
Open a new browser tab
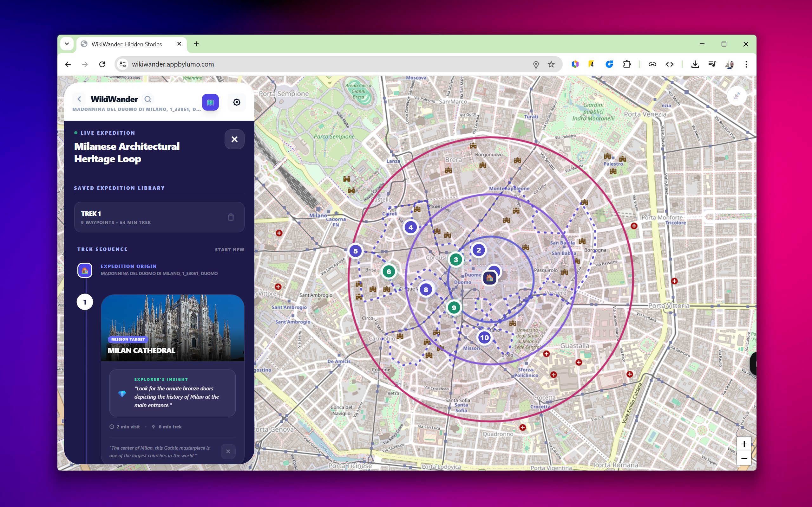click(x=196, y=44)
